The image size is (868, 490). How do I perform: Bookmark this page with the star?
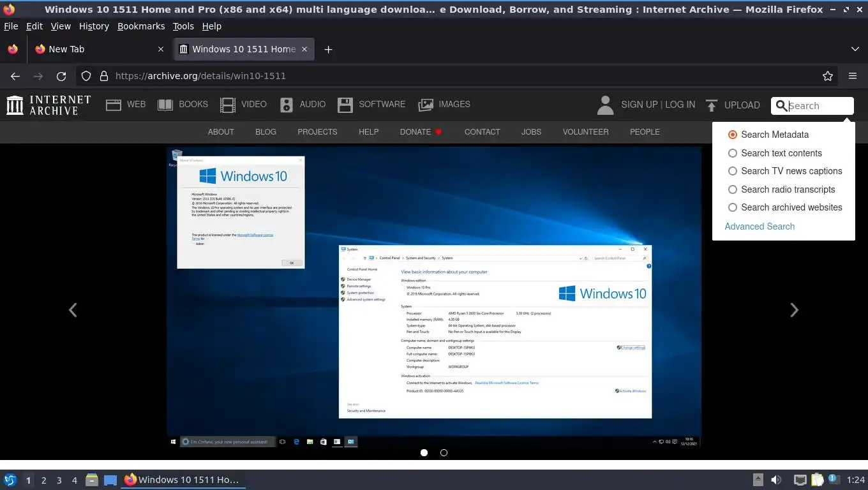pyautogui.click(x=828, y=76)
